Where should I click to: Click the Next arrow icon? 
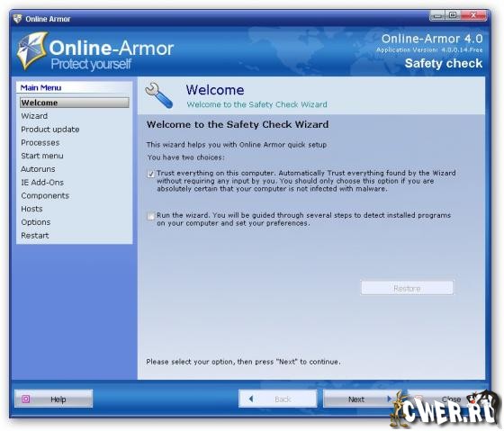click(x=389, y=399)
